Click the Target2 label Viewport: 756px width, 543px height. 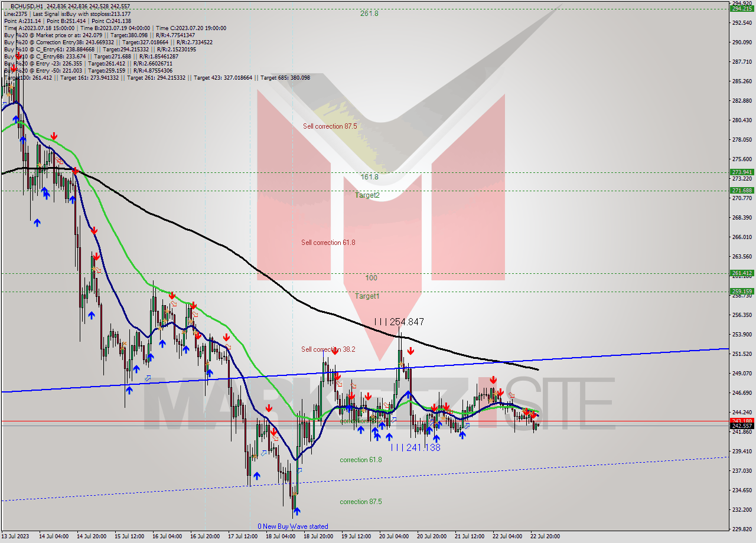tap(367, 195)
